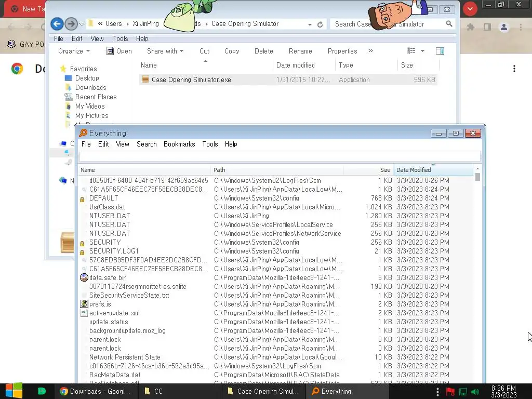Go forward in Explorer window
532x399 pixels.
[71, 24]
